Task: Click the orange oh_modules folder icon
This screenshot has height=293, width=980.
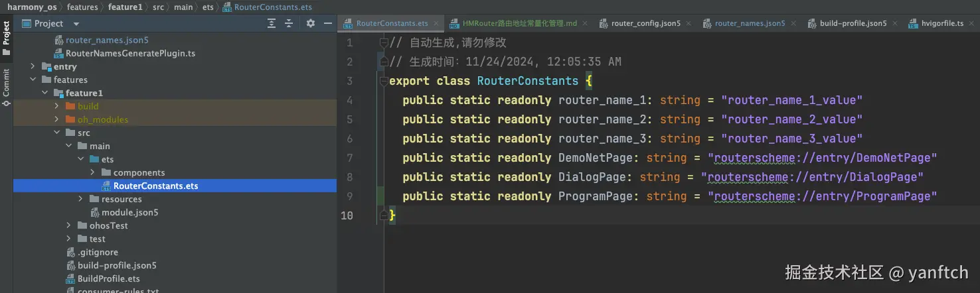Action: [70, 119]
